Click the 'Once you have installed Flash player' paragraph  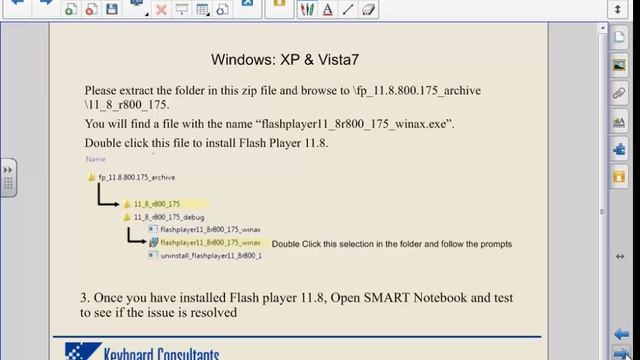297,305
